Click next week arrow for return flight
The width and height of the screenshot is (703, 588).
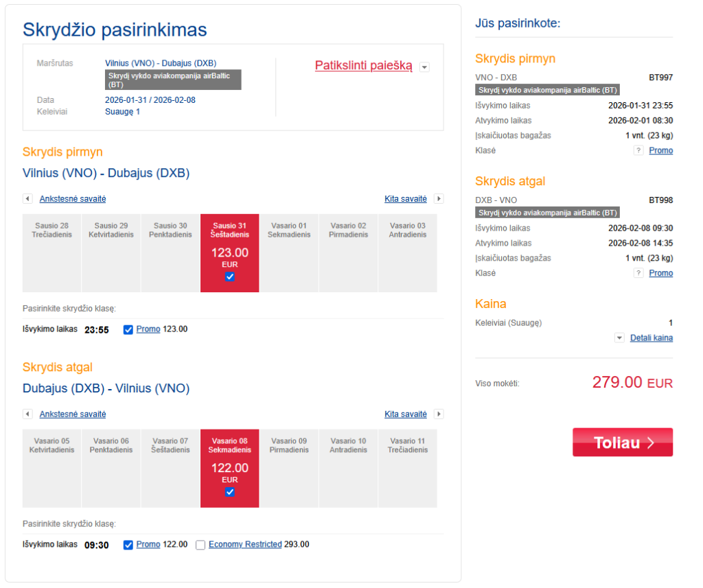click(x=439, y=414)
